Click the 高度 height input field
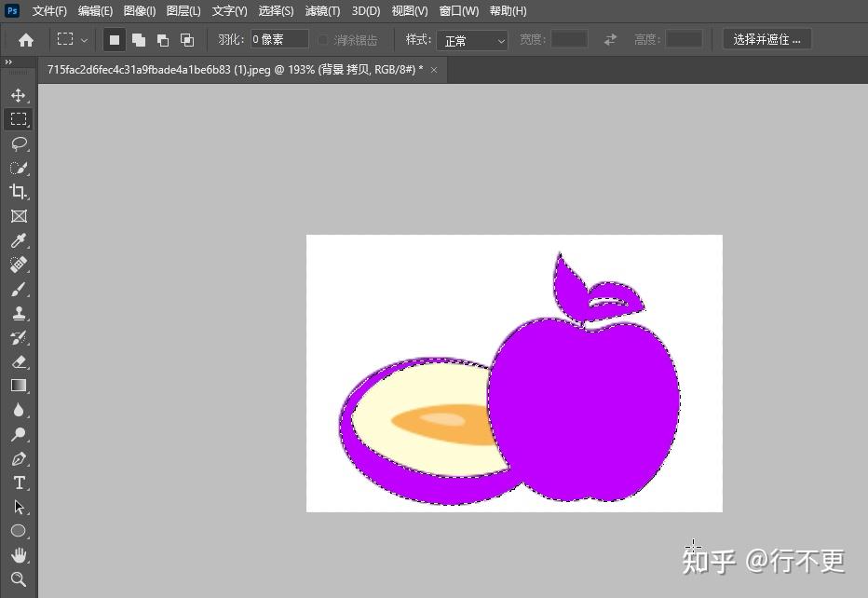 click(x=685, y=40)
